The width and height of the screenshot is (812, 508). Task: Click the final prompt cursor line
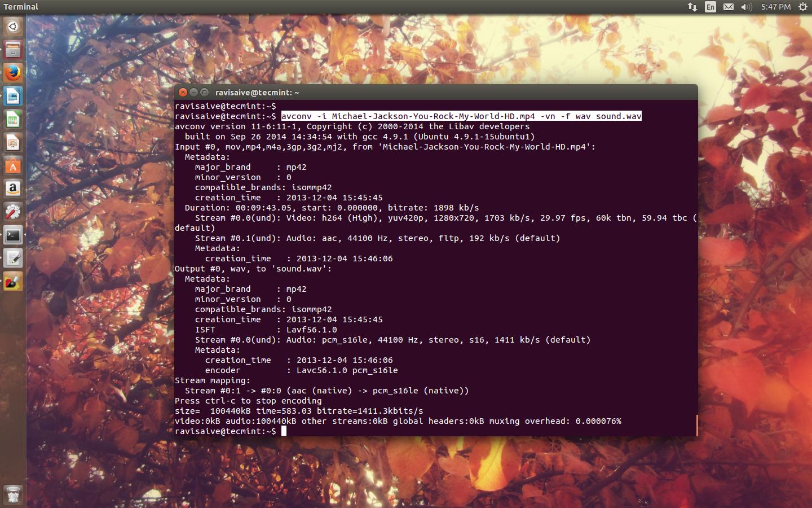(231, 431)
